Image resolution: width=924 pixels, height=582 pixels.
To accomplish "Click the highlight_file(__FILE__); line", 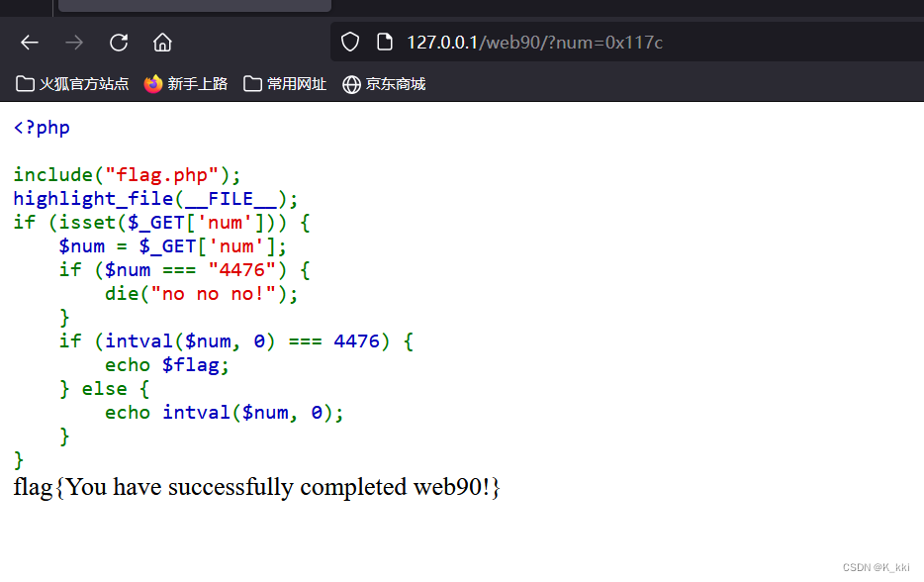I will (155, 199).
